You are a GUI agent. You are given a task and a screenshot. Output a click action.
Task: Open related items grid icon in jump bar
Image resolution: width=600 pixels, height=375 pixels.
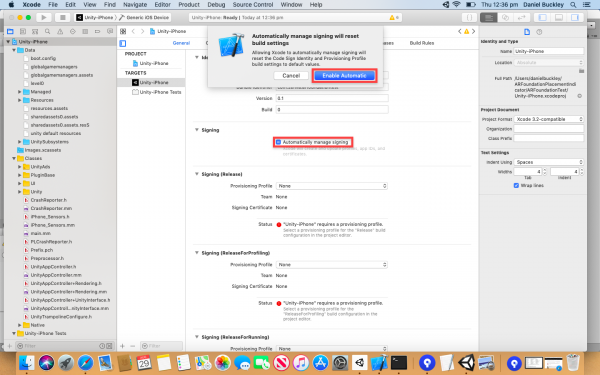pyautogui.click(x=123, y=31)
